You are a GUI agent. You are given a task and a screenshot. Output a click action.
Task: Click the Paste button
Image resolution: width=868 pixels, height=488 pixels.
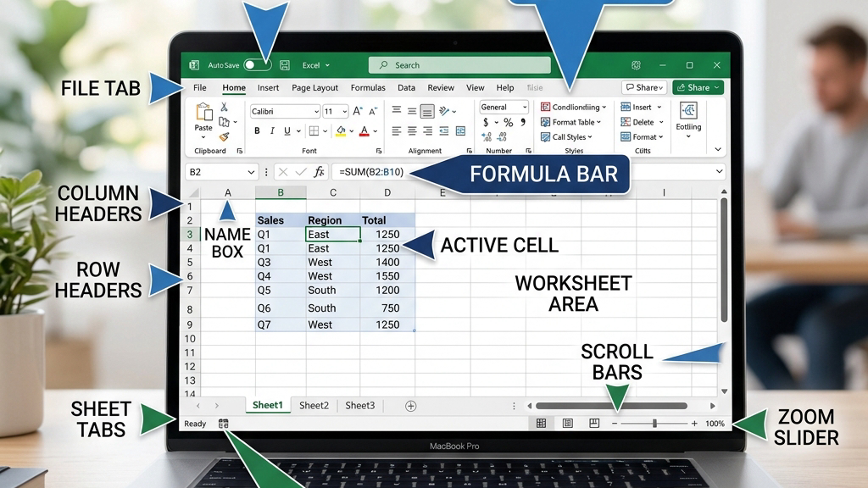(203, 121)
